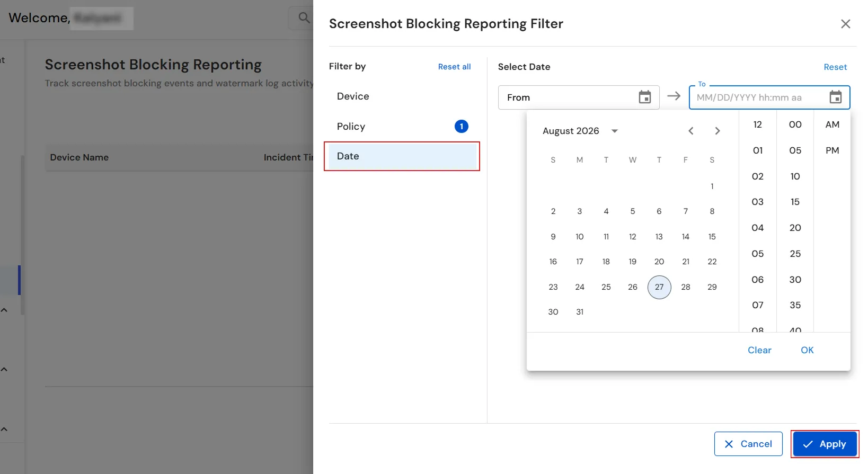868x474 pixels.
Task: Go to previous month in calendar
Action: [x=690, y=131]
